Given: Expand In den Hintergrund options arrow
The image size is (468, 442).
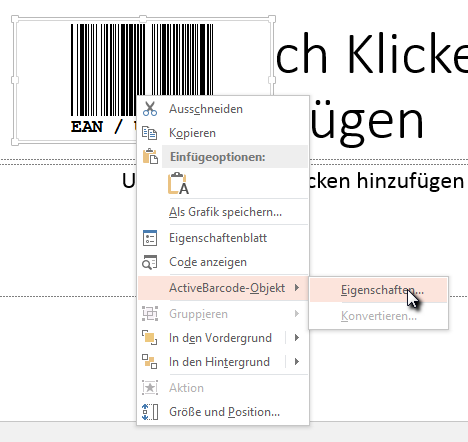Looking at the screenshot, I should click(297, 362).
